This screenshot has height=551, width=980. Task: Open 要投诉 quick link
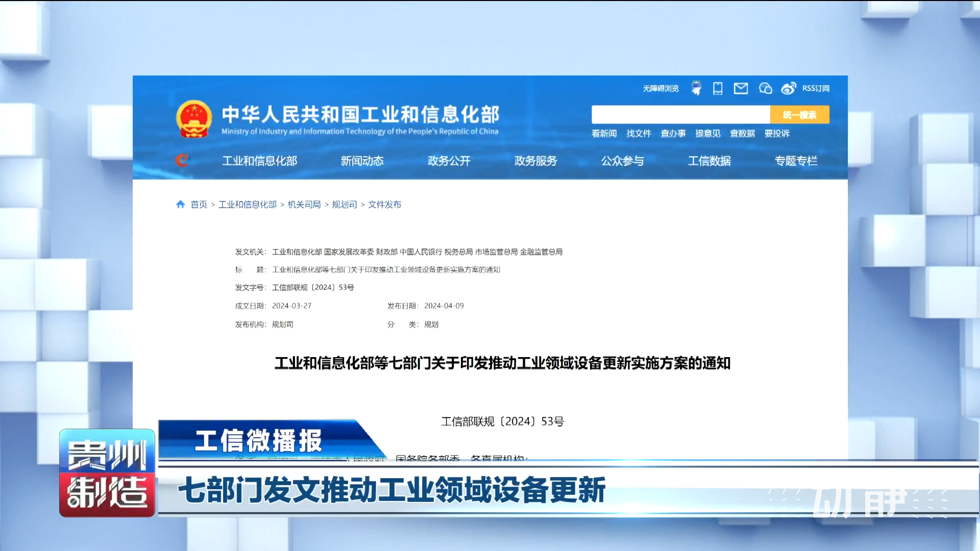(777, 133)
